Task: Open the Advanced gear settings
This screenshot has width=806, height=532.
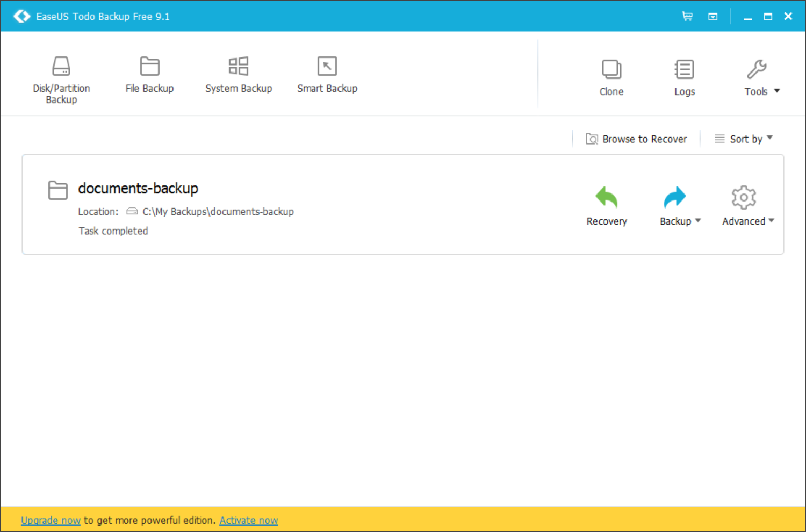Action: pyautogui.click(x=744, y=198)
